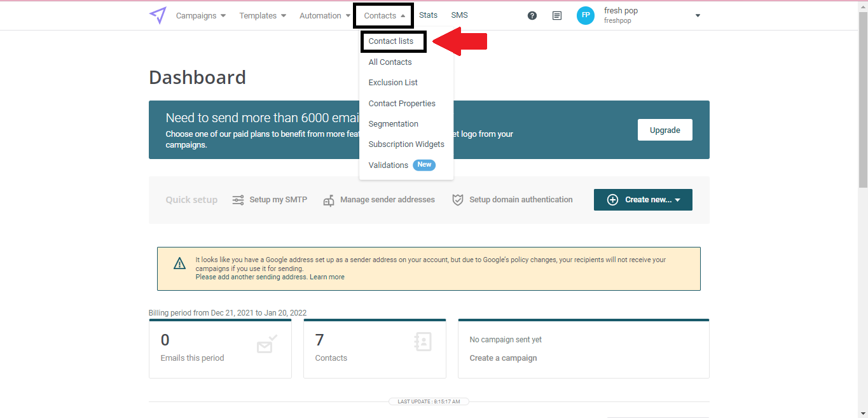868x418 pixels.
Task: Click Manage sender addresses link
Action: coord(387,200)
